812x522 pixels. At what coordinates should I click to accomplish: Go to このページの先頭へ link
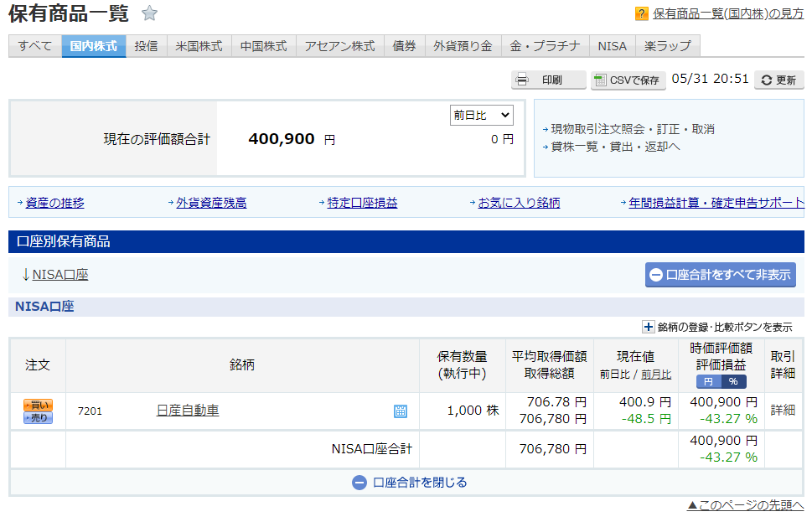[745, 505]
